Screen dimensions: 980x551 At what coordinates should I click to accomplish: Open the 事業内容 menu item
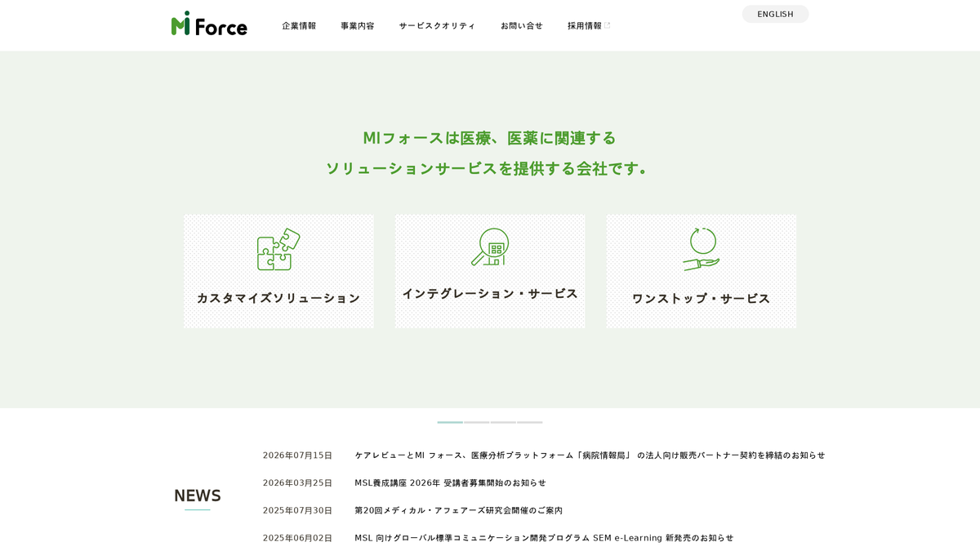(x=358, y=25)
